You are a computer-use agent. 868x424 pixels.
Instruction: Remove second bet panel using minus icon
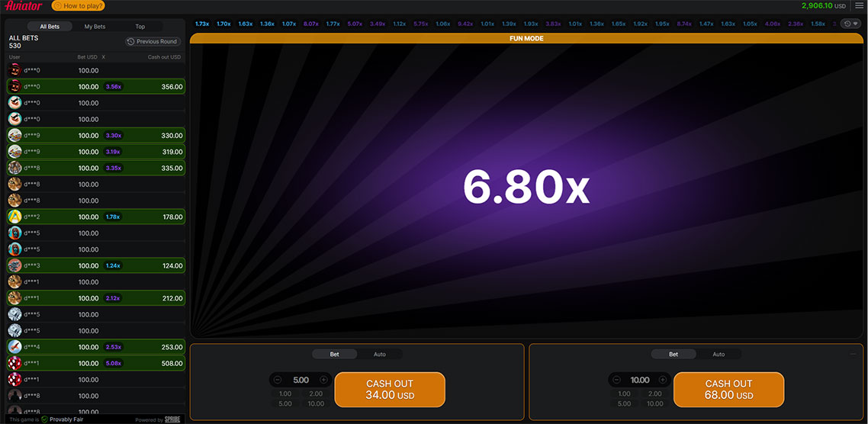click(x=853, y=353)
